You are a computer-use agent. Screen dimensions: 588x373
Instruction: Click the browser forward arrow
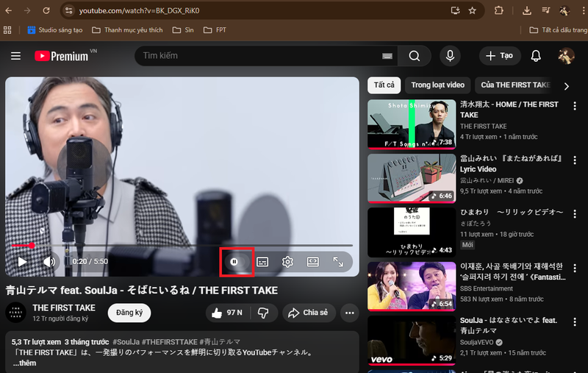coord(27,10)
